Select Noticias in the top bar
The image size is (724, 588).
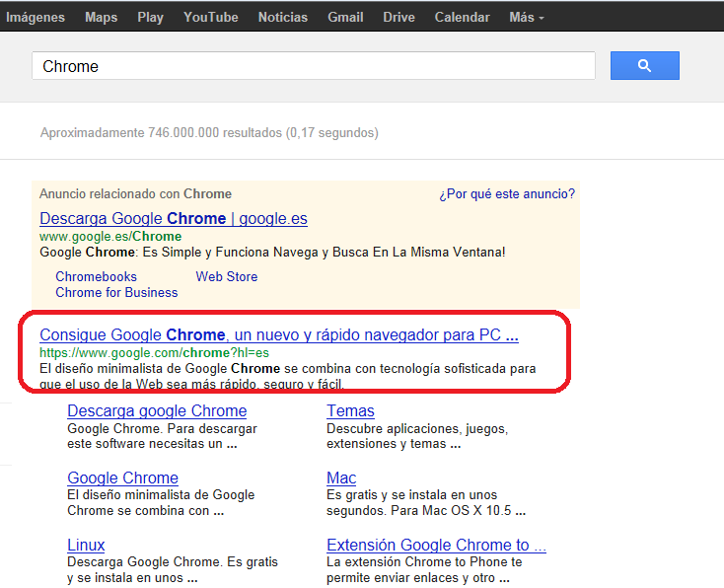282,17
